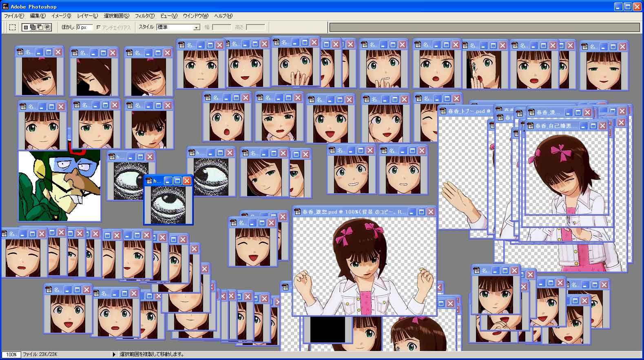This screenshot has height=360, width=644.
Task: Maximize the Adobe Photoshop application window
Action: click(x=628, y=7)
